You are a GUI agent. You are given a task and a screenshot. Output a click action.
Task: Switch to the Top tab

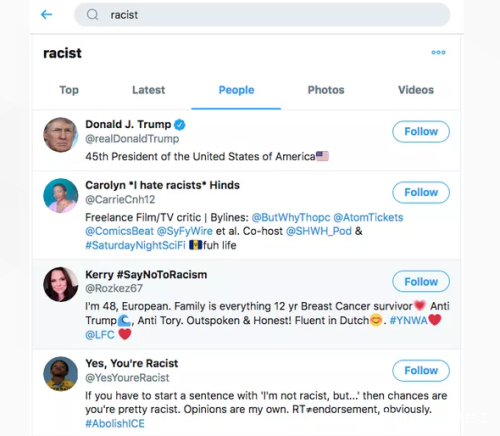[69, 90]
